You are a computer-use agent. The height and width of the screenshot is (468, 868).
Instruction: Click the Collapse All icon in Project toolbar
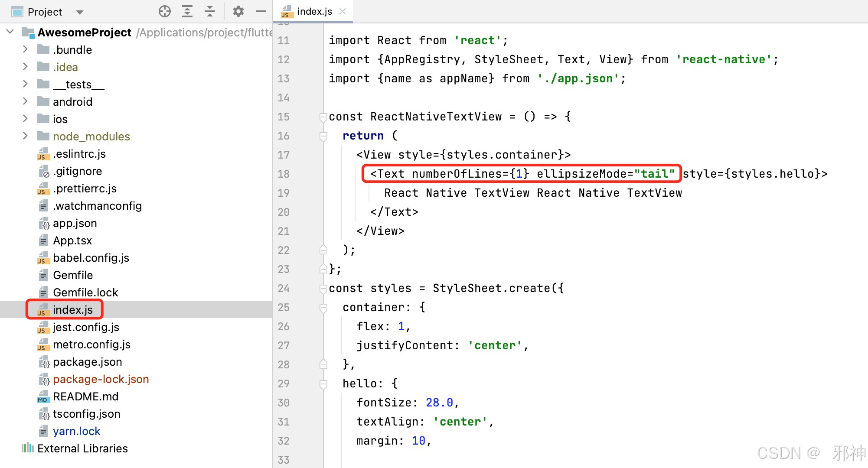tap(210, 12)
